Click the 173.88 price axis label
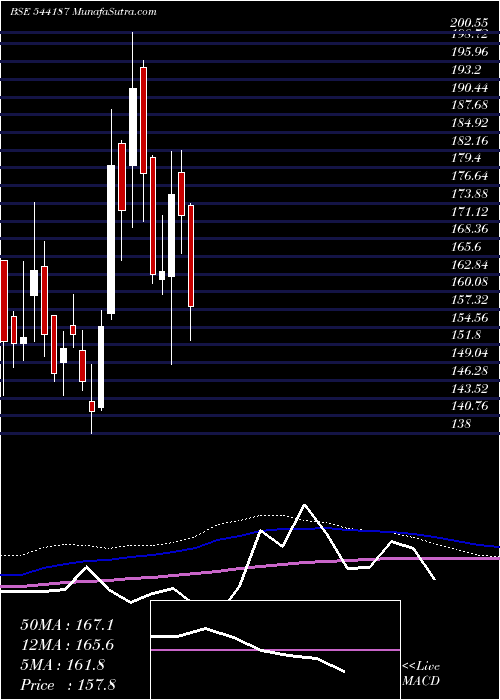The image size is (500, 700). click(x=469, y=194)
